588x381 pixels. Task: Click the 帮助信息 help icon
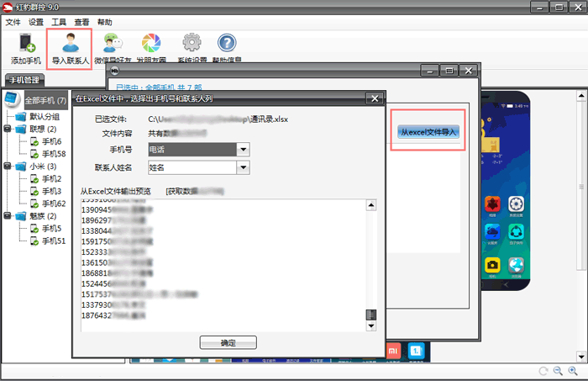pyautogui.click(x=227, y=47)
